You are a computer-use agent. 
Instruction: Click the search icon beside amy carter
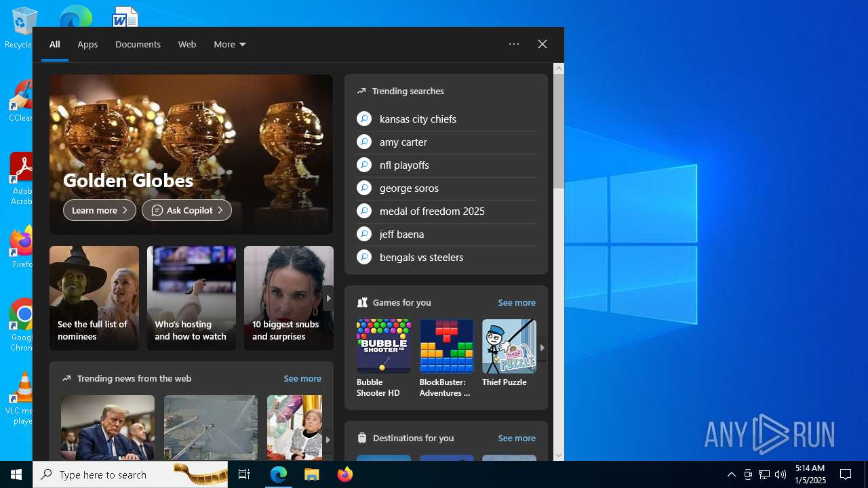coord(364,142)
